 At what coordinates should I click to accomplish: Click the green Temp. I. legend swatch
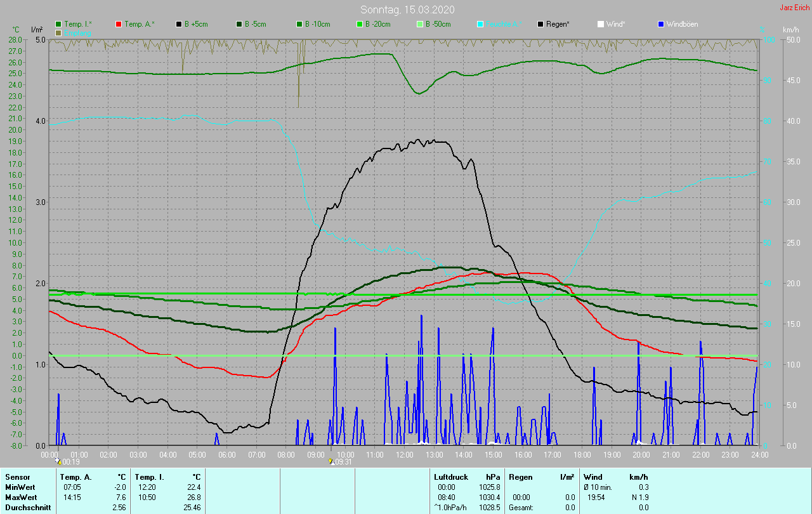(59, 24)
